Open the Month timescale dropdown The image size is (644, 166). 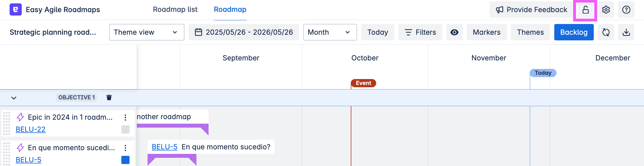coord(330,32)
